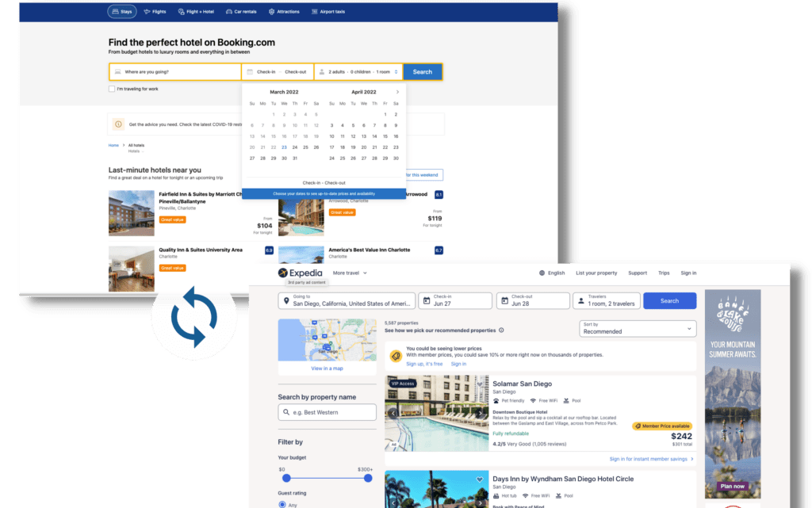Screen dimensions: 812x508
Task: Click Plan now on the Banff ad
Action: click(732, 487)
